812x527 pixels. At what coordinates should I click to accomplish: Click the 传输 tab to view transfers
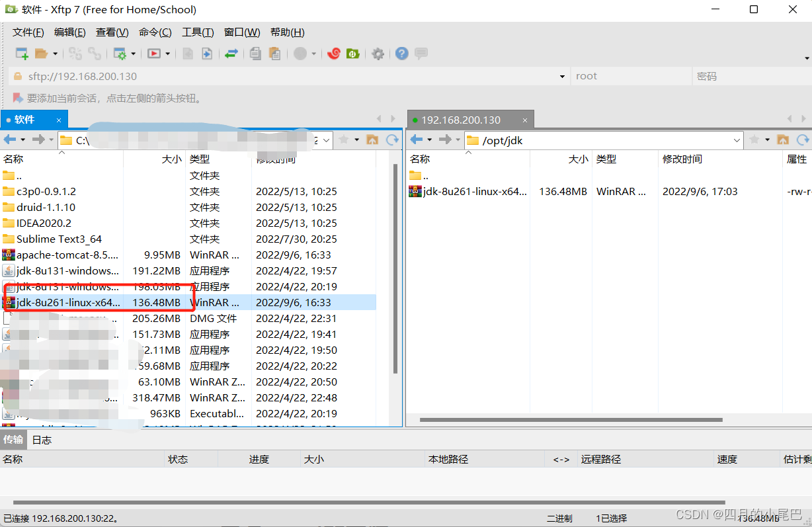[13, 439]
